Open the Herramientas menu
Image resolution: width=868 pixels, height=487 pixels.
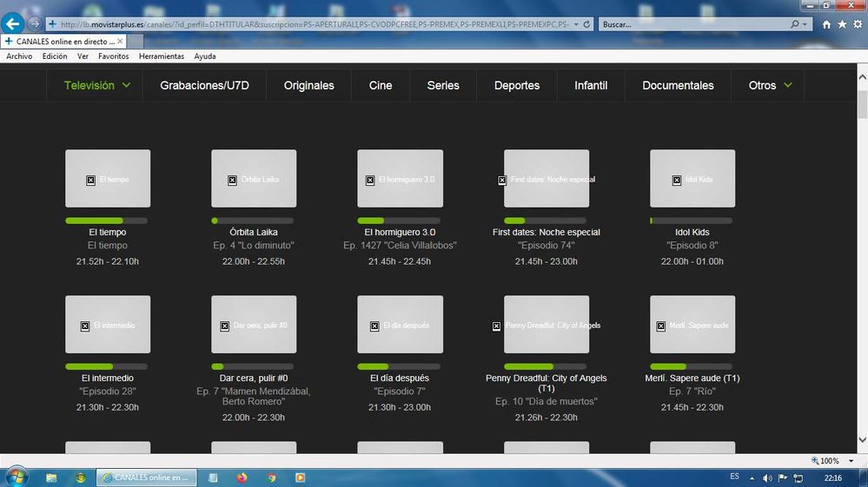click(x=162, y=56)
